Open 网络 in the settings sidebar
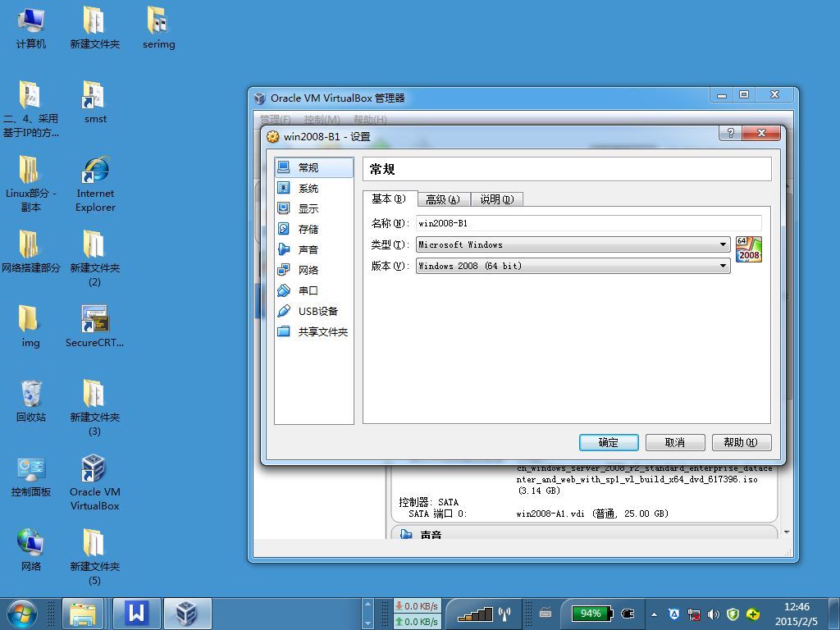This screenshot has height=630, width=840. (314, 270)
